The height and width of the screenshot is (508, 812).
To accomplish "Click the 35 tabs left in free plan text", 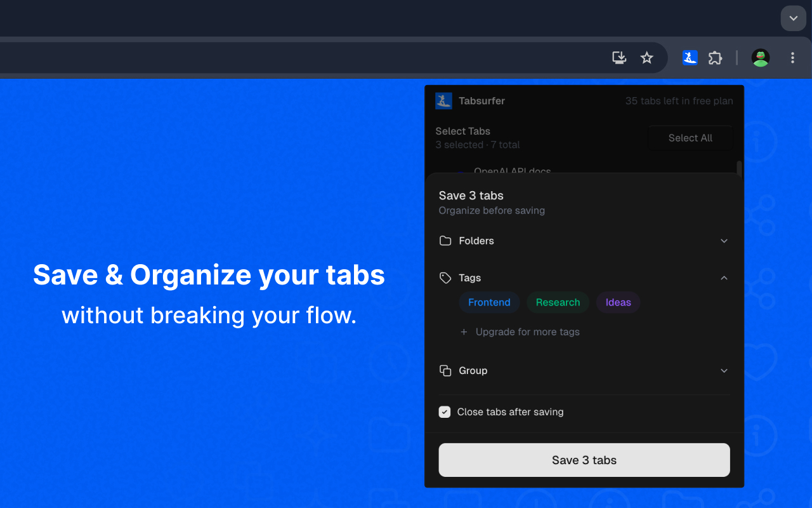I will click(679, 100).
